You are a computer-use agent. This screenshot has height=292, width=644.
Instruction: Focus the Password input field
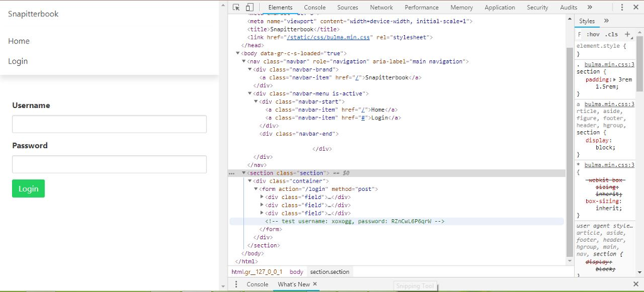109,164
